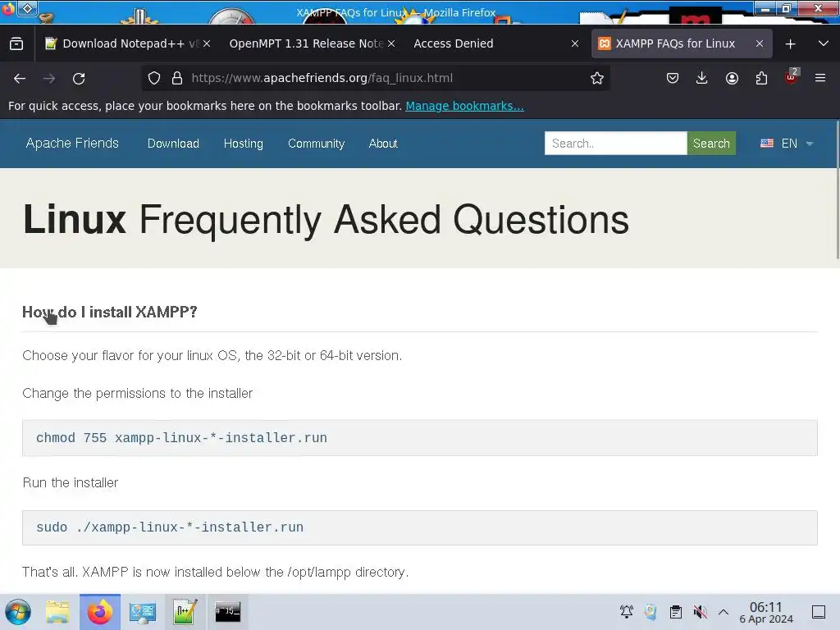Bookmark this page with star icon
This screenshot has height=630, width=840.
pyautogui.click(x=597, y=78)
